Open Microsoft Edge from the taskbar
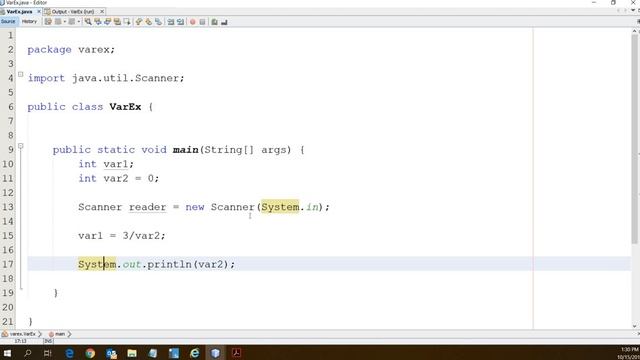 [69, 353]
